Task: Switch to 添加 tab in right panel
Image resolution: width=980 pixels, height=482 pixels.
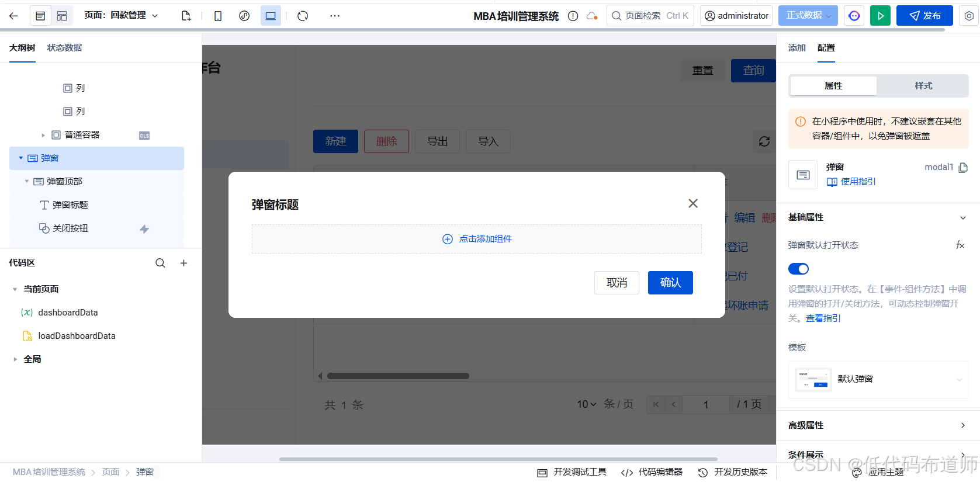Action: (x=797, y=48)
